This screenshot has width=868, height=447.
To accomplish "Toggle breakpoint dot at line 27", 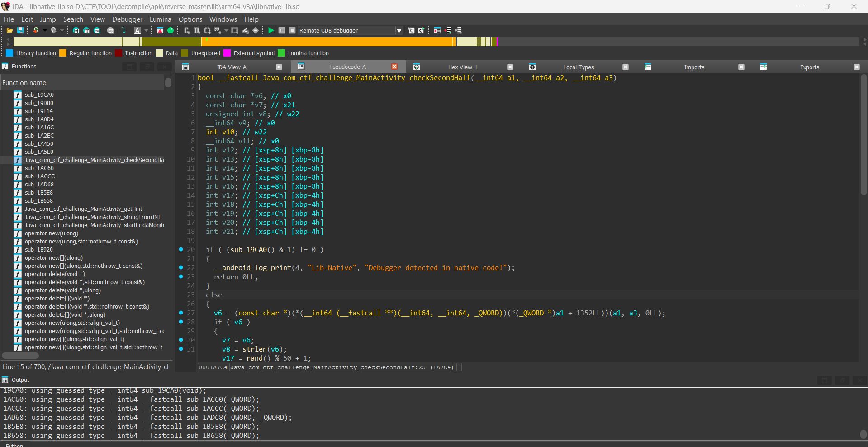I will point(181,313).
